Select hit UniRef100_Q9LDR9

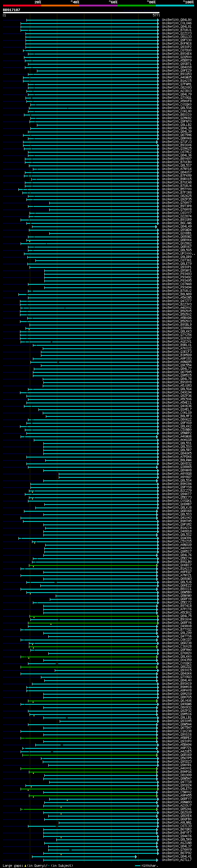(x=177, y=257)
